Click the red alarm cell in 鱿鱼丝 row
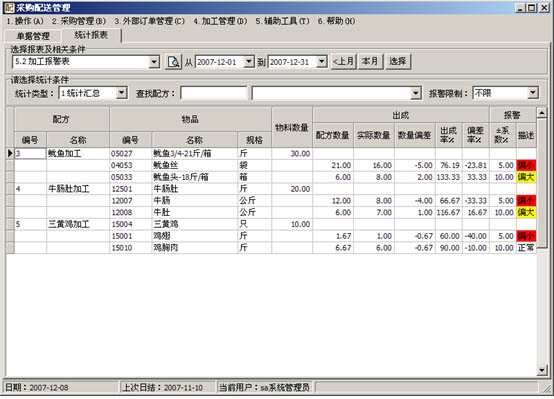The height and width of the screenshot is (399, 554). pos(526,165)
